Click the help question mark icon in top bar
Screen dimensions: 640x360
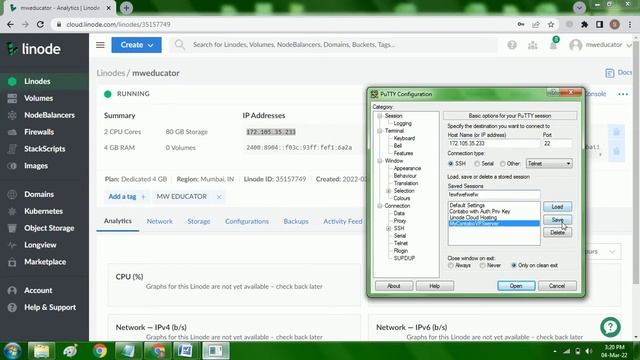512,45
